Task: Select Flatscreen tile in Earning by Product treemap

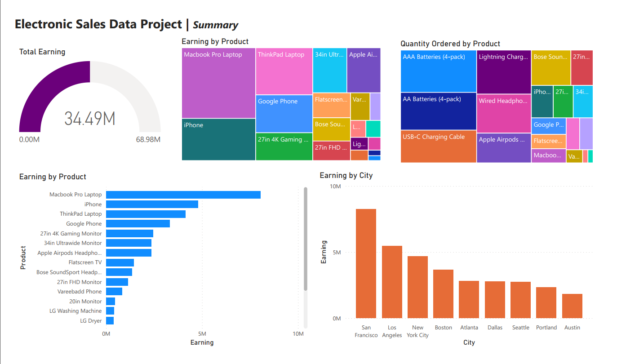Action: pyautogui.click(x=332, y=106)
